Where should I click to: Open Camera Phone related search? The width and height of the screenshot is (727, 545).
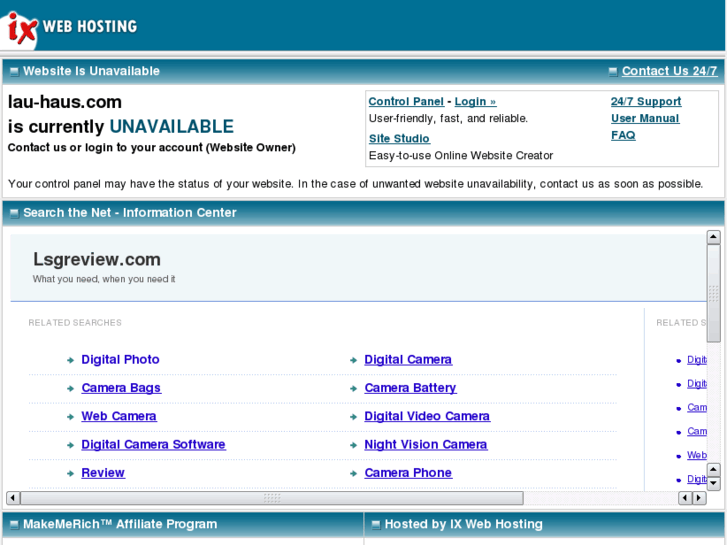(x=408, y=473)
